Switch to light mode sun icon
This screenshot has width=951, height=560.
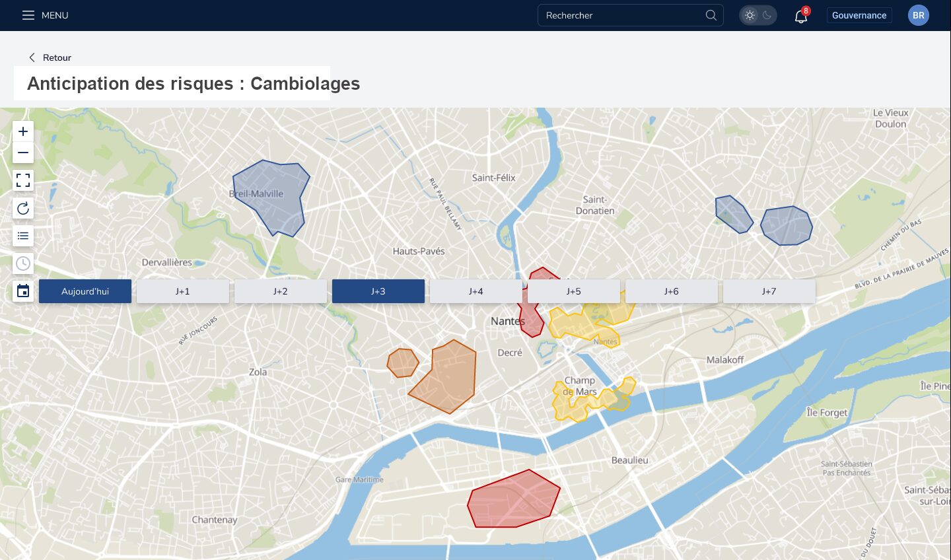[x=750, y=15]
